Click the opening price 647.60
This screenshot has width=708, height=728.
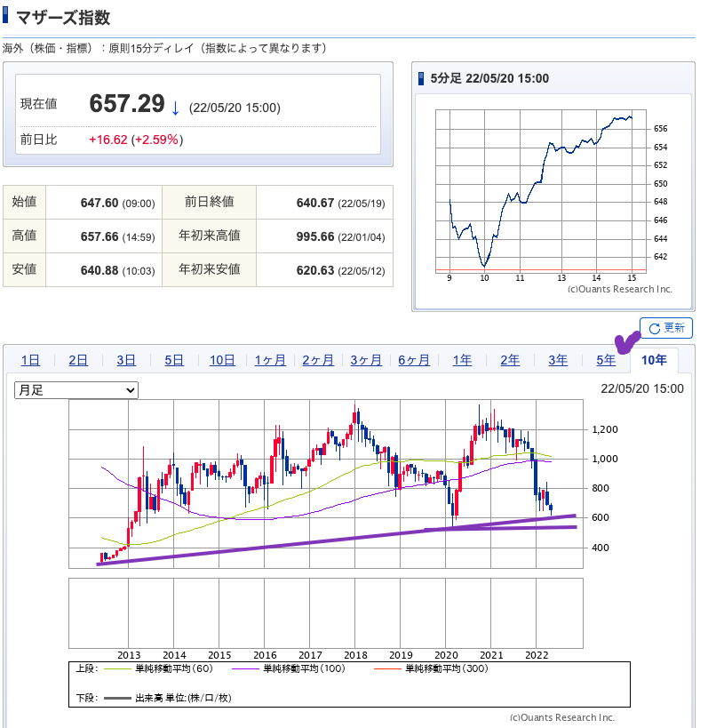[99, 203]
